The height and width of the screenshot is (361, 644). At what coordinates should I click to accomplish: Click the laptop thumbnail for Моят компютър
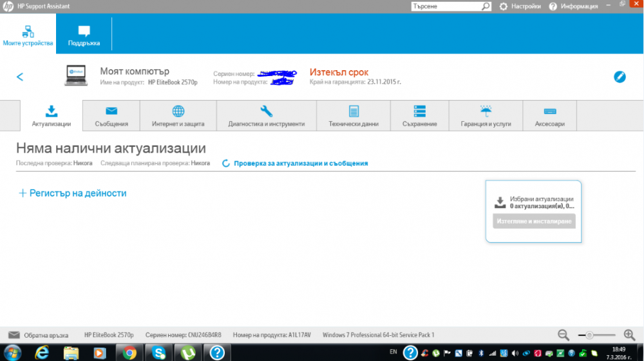click(x=76, y=75)
